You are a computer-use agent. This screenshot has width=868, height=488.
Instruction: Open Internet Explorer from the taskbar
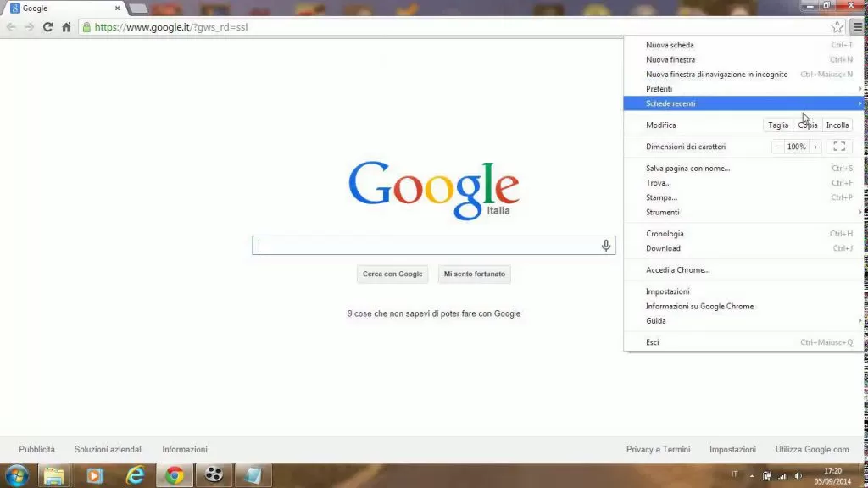[x=135, y=476]
